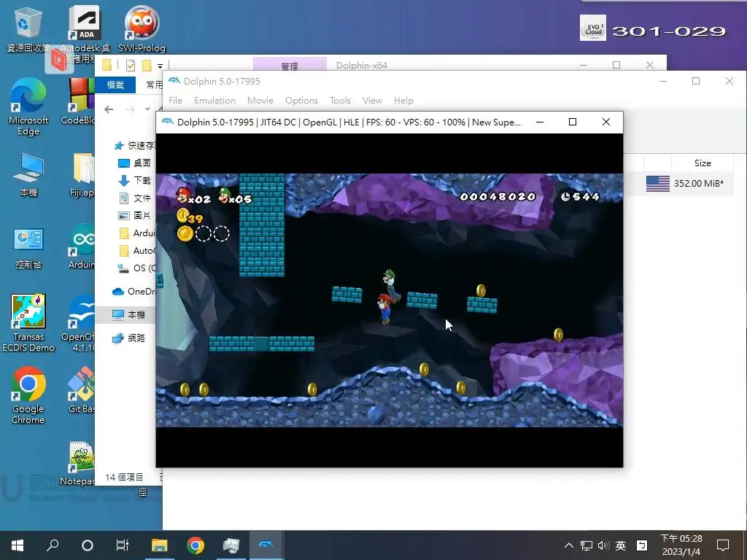The height and width of the screenshot is (560, 747).
Task: Open the Recycle Bin desktop icon
Action: tap(28, 29)
